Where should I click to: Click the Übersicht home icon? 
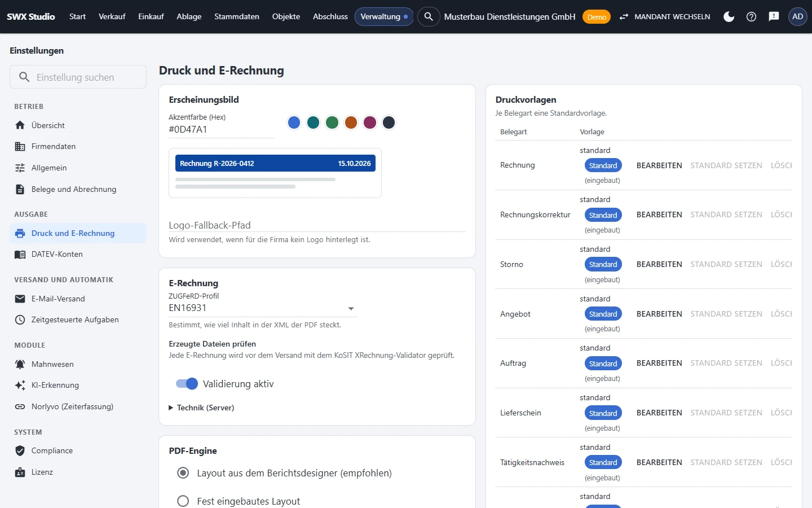(x=20, y=125)
